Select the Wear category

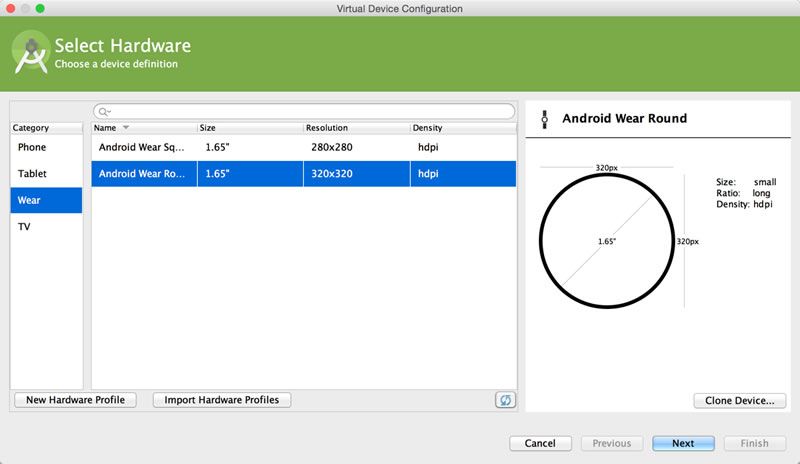(x=46, y=200)
